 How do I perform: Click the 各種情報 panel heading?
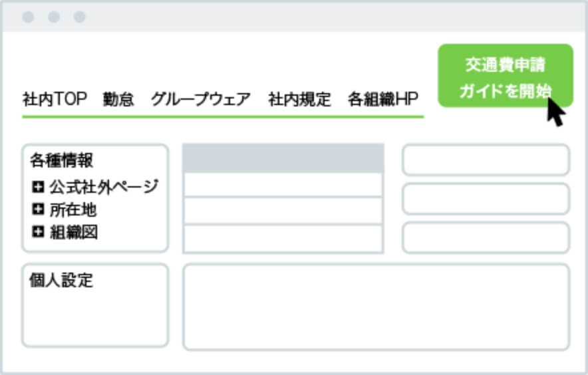[61, 160]
